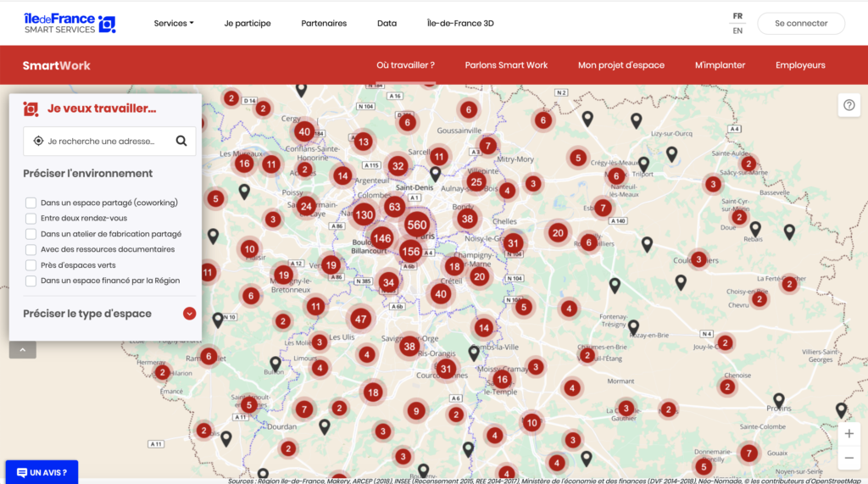Open the 'Mon projet d'espace' tab
Screen dimensions: 868x484
click(x=620, y=65)
